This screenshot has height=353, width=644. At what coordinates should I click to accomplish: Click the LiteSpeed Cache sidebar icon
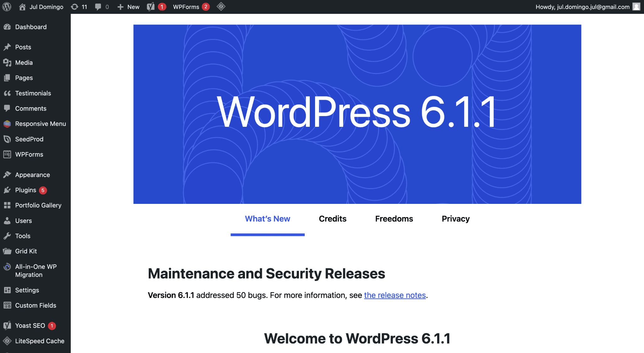click(7, 341)
